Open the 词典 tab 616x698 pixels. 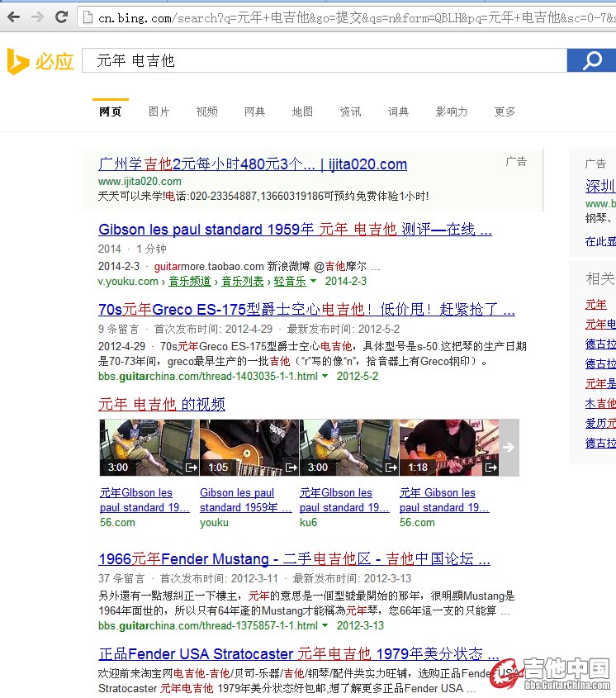(398, 112)
